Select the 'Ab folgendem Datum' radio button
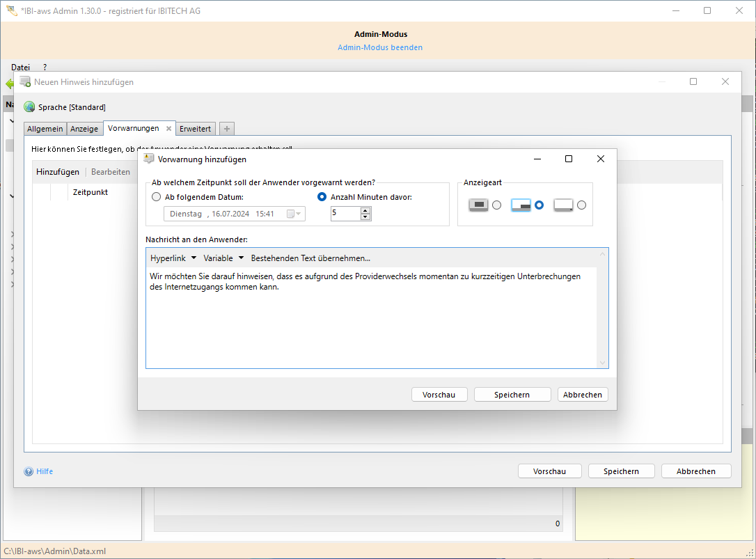756x559 pixels. pyautogui.click(x=156, y=197)
